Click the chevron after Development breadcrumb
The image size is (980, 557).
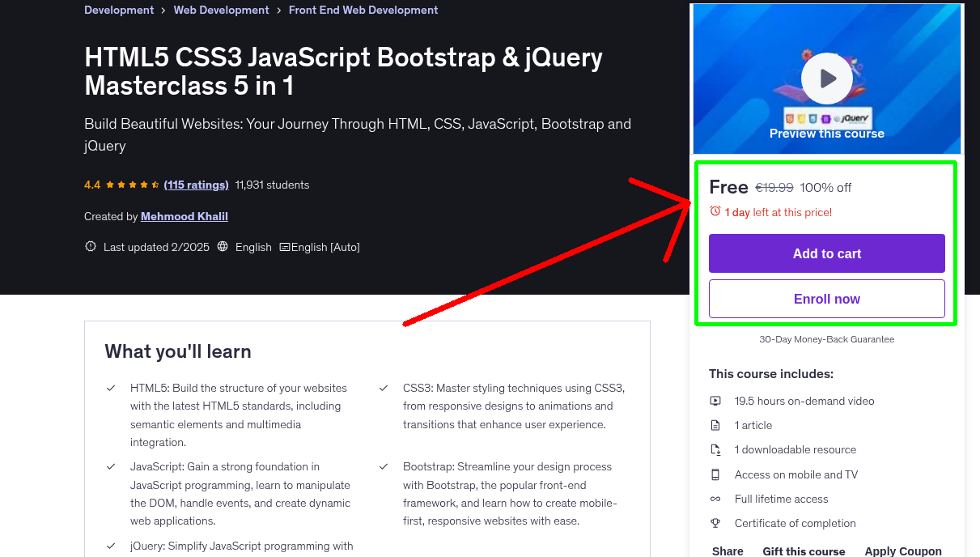[x=163, y=11]
